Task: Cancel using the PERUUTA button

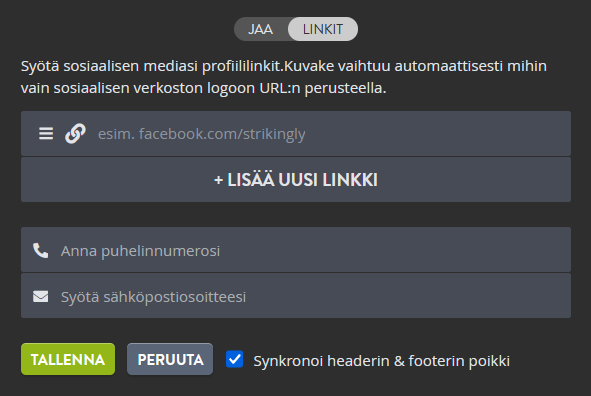Action: pos(170,359)
